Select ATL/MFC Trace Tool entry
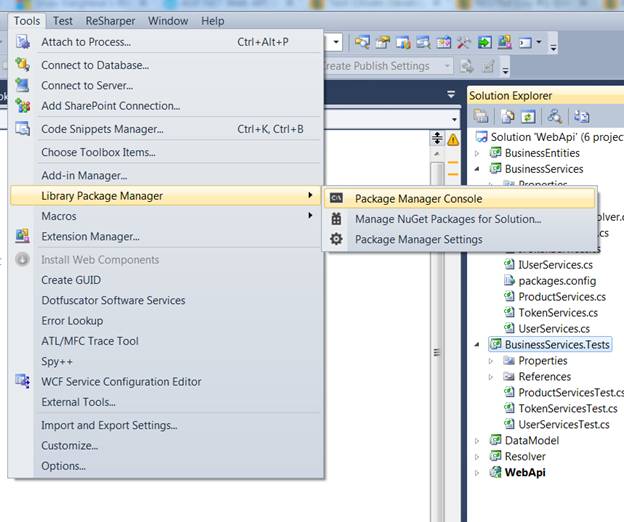624x522 pixels. (165, 341)
